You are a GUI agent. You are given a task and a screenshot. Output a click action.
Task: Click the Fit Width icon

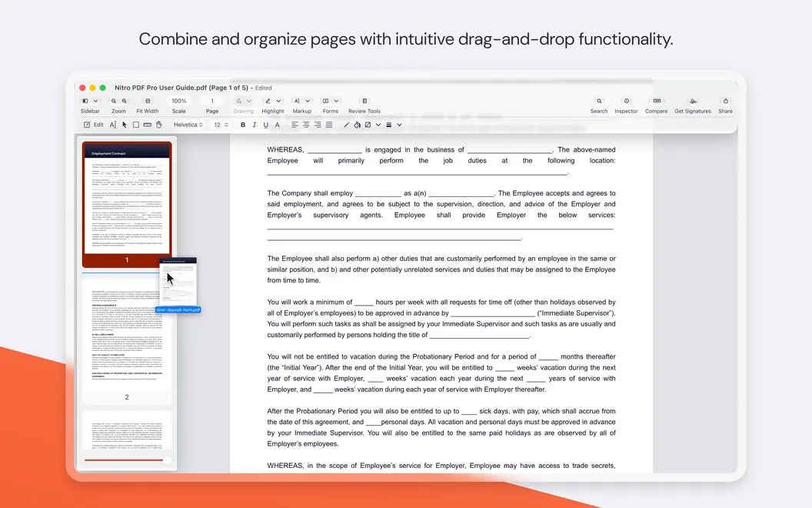click(148, 101)
